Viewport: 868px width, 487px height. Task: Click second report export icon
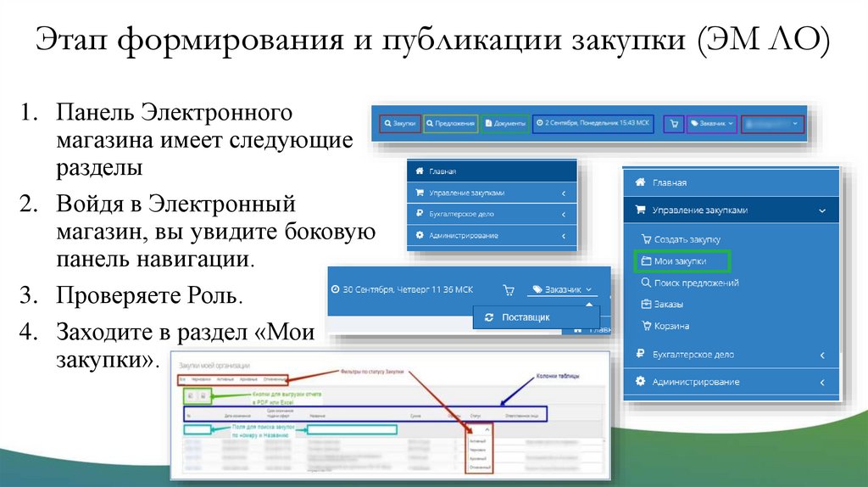203,395
